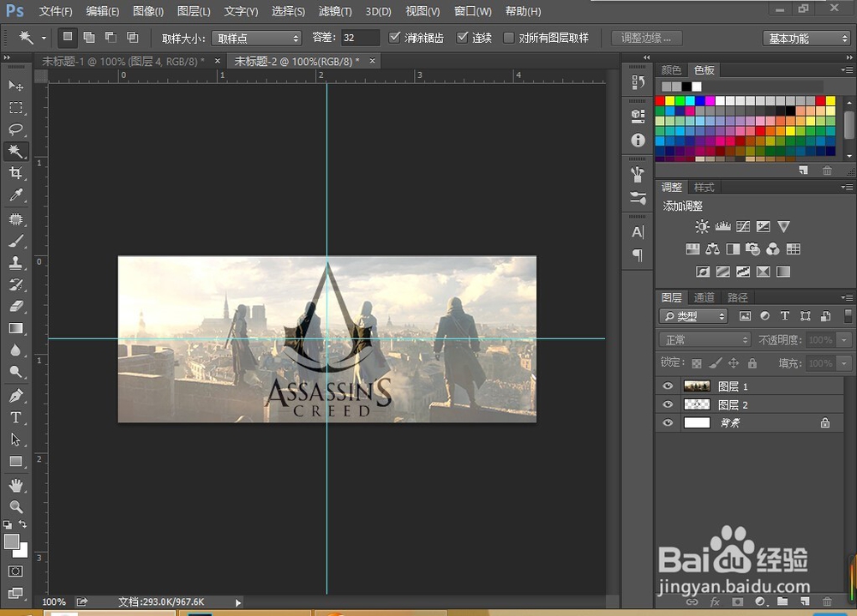Click the 调整边缘 button
Viewport: 857px width, 616px height.
[x=646, y=38]
